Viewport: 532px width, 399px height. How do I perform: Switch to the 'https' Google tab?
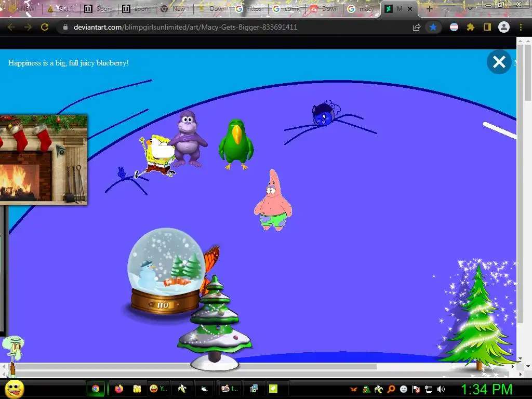click(250, 9)
